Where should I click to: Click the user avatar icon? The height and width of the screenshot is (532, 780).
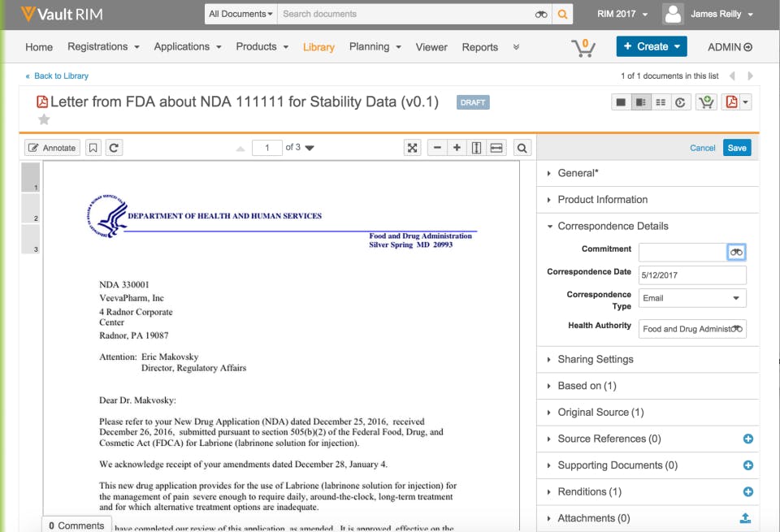coord(673,14)
